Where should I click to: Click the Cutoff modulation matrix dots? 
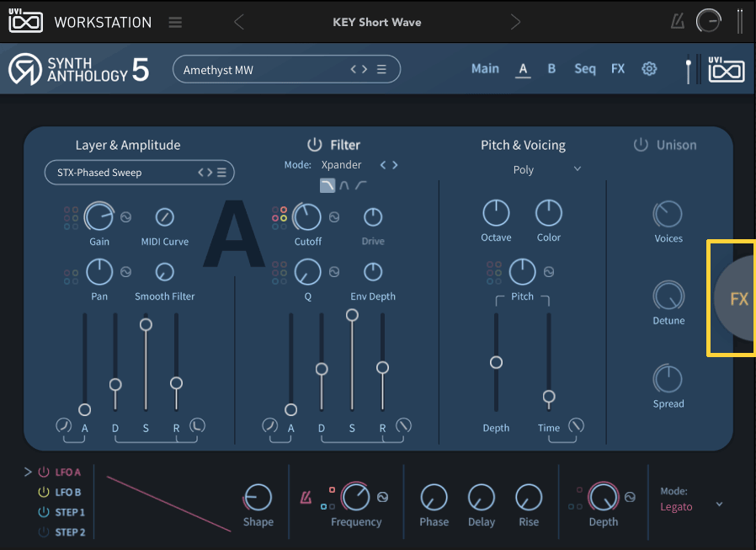click(x=280, y=218)
